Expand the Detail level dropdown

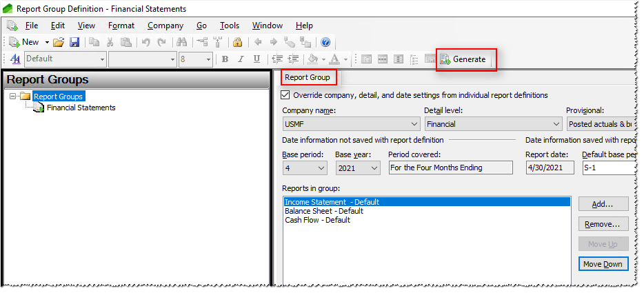pyautogui.click(x=556, y=125)
